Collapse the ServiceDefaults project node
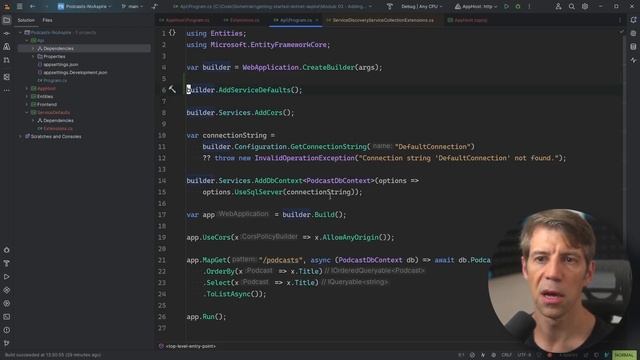Image resolution: width=640 pixels, height=360 pixels. coord(27,112)
